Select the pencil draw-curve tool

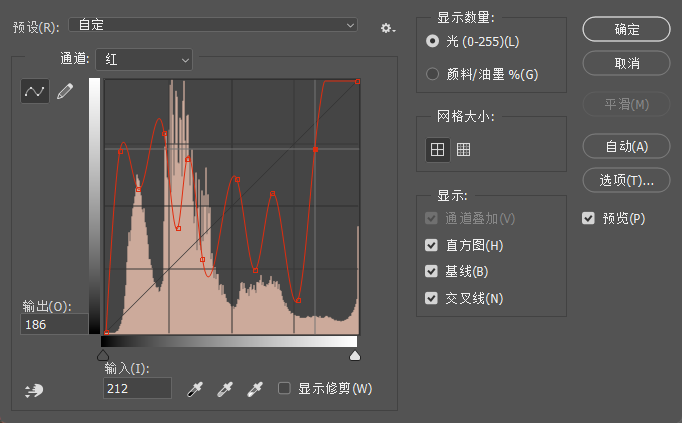65,91
